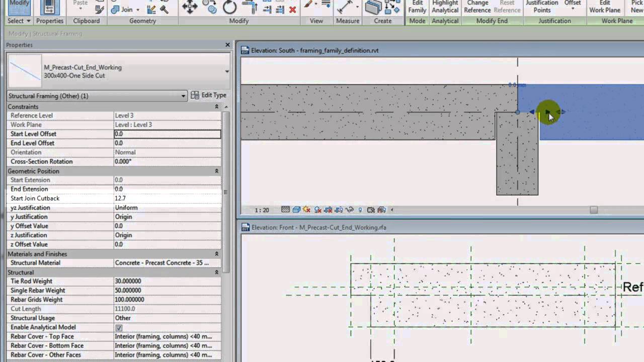Open the 1:20 scale control
This screenshot has height=362, width=644.
click(x=261, y=210)
